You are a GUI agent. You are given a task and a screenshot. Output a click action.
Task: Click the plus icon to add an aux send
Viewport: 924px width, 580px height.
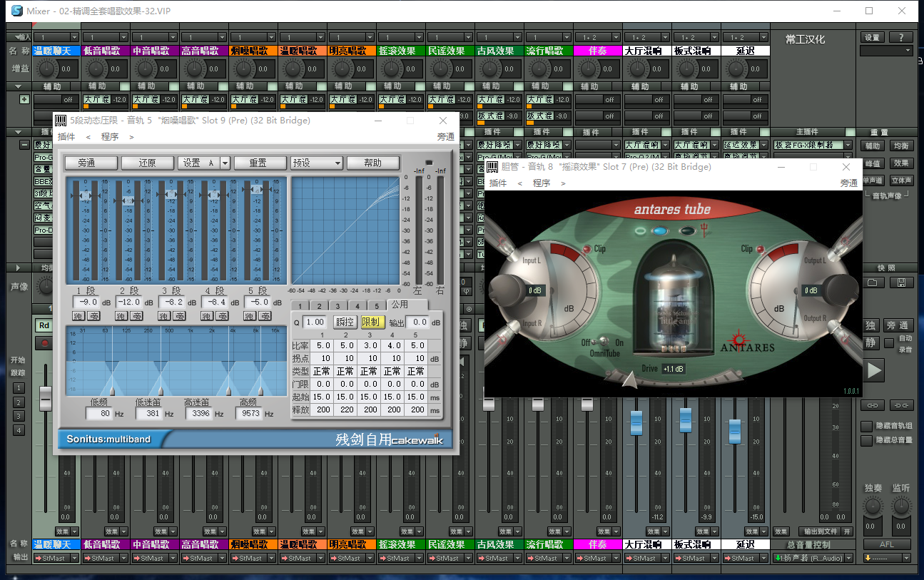24,99
